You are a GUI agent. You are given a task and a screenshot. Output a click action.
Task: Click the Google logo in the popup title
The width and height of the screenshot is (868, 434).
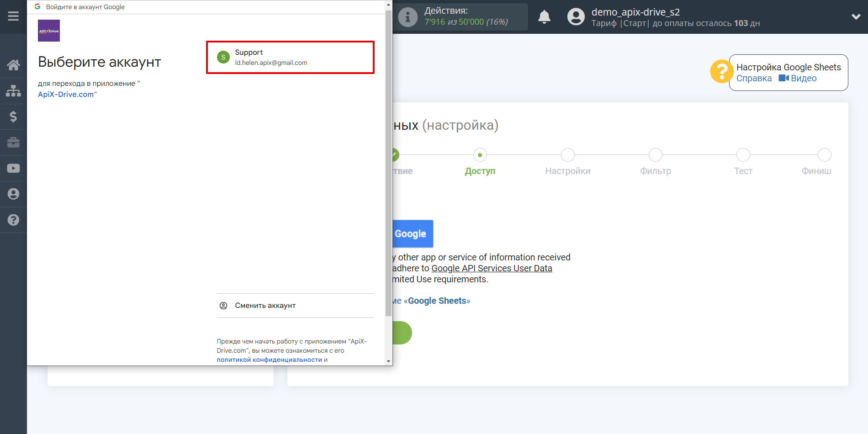point(37,7)
